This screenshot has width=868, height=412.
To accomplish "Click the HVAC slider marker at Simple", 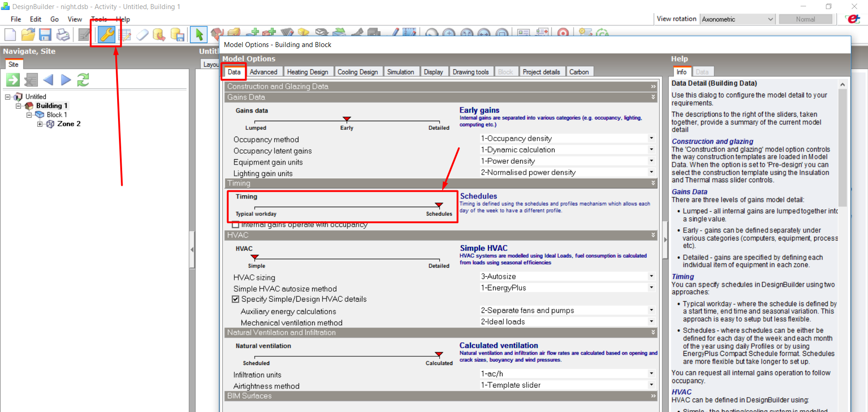I will [255, 257].
